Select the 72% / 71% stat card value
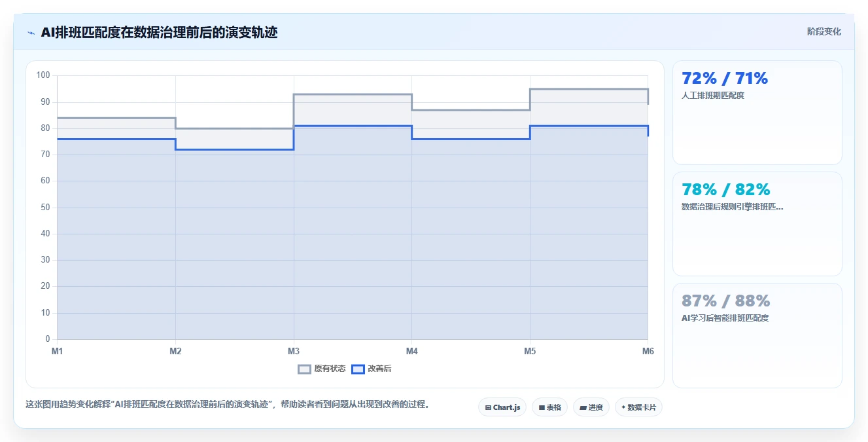This screenshot has width=868, height=442. (x=725, y=79)
